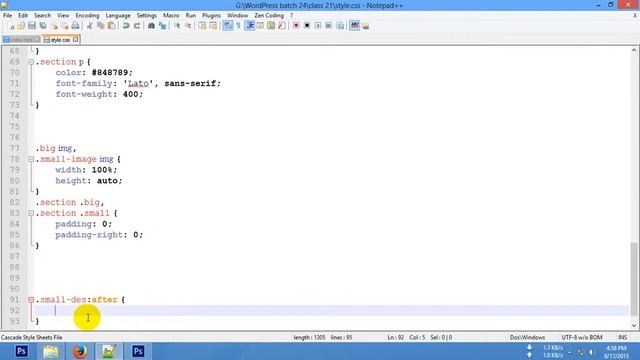Image resolution: width=640 pixels, height=360 pixels.
Task: Save current recorded macro icon
Action: point(340,26)
